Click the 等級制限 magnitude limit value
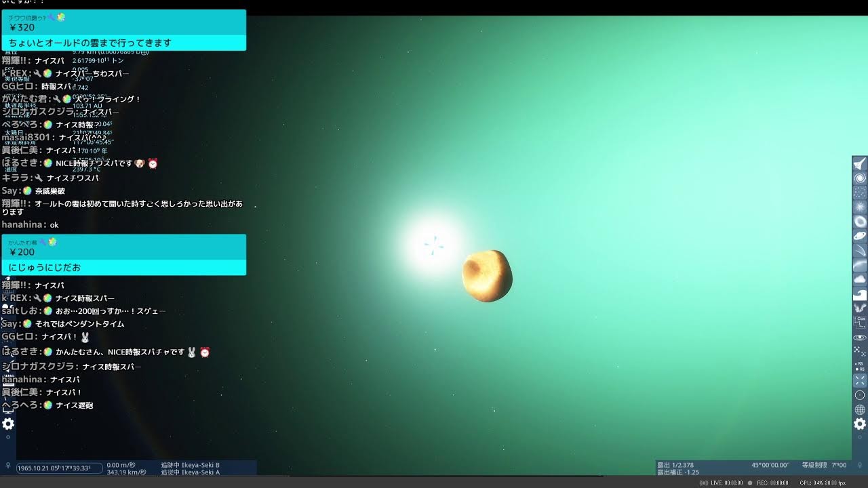The height and width of the screenshot is (488, 868). click(839, 465)
